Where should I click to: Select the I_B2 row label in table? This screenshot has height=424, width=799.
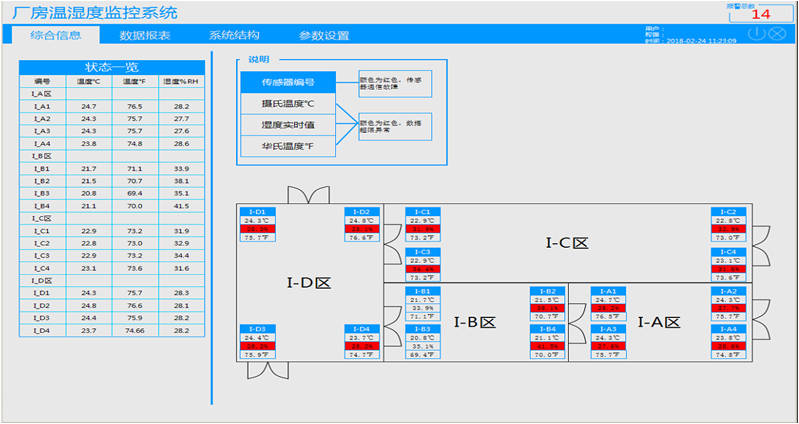click(x=42, y=181)
